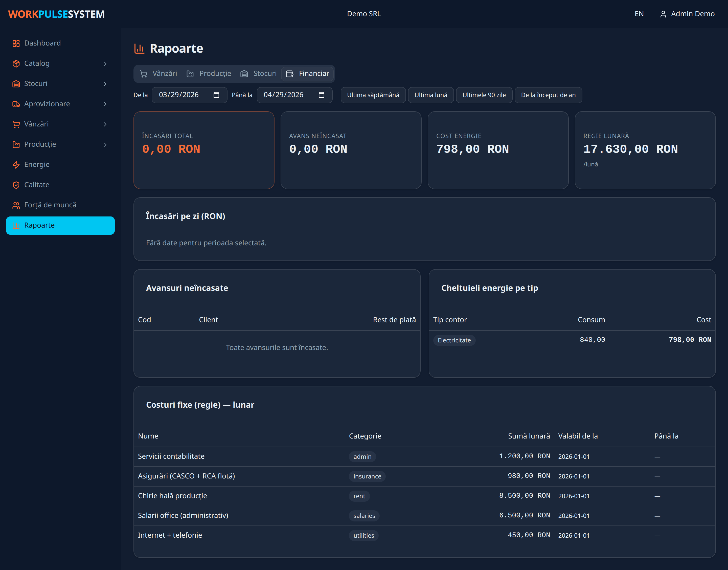Apply the Ultima lună date filter

pyautogui.click(x=431, y=95)
